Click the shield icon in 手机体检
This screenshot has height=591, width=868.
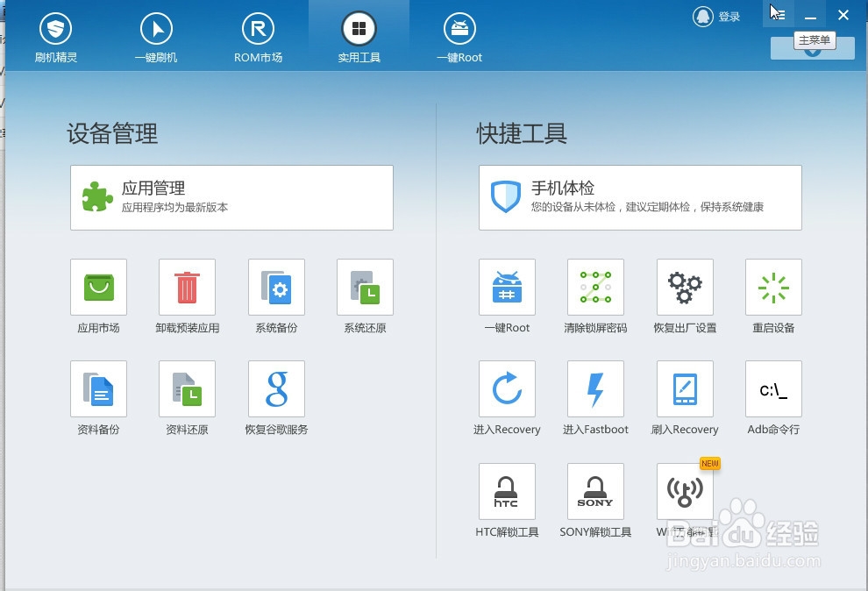[x=505, y=196]
